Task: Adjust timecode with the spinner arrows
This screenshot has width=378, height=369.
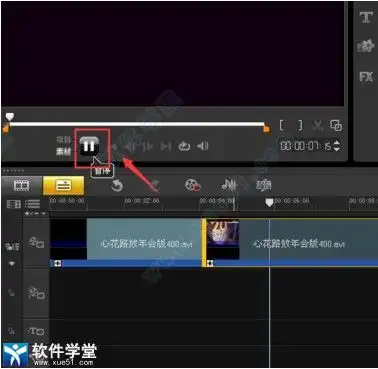Action: 337,146
